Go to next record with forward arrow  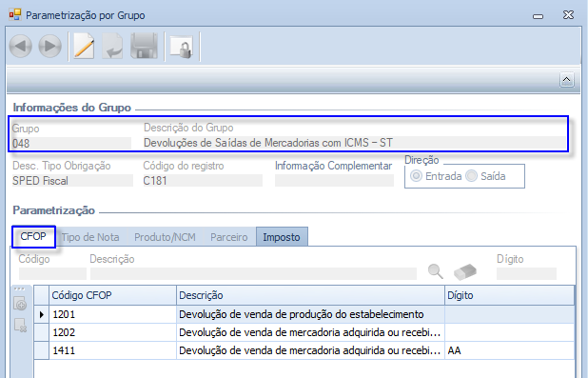(49, 46)
